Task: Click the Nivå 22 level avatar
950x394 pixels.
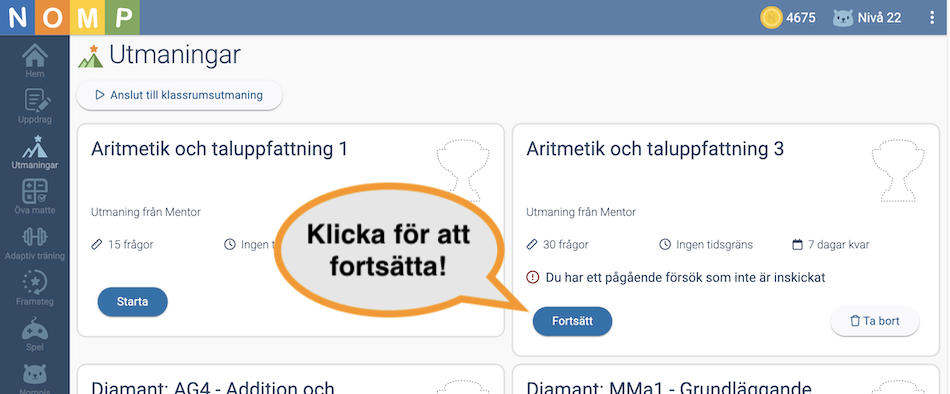Action: pyautogui.click(x=843, y=18)
